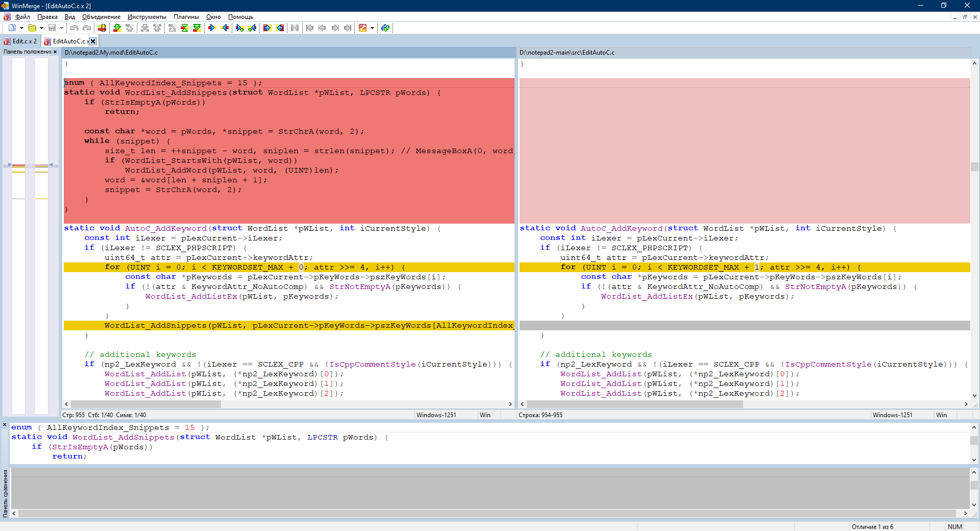
Task: Open the Options wrench icon
Action: click(363, 28)
